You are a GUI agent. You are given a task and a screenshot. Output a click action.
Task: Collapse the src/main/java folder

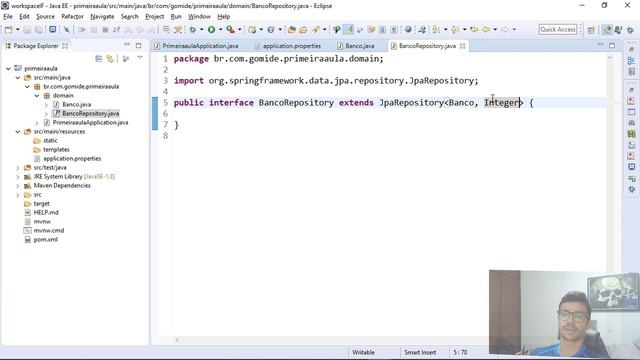click(x=18, y=78)
